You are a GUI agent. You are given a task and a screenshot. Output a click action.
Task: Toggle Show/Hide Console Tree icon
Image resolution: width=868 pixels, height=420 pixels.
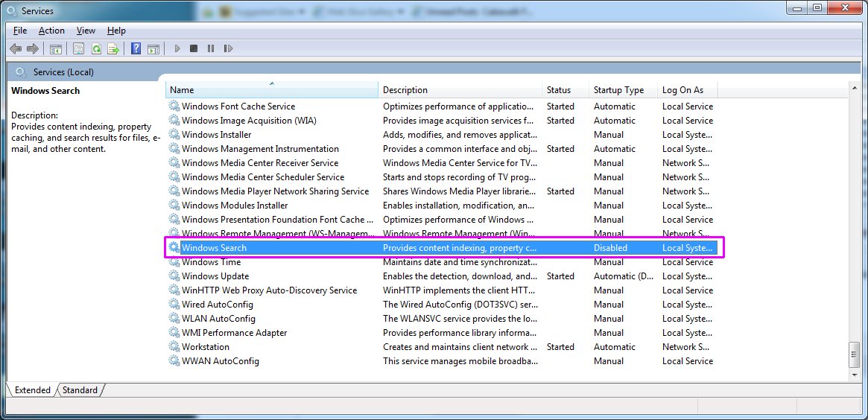pos(56,48)
